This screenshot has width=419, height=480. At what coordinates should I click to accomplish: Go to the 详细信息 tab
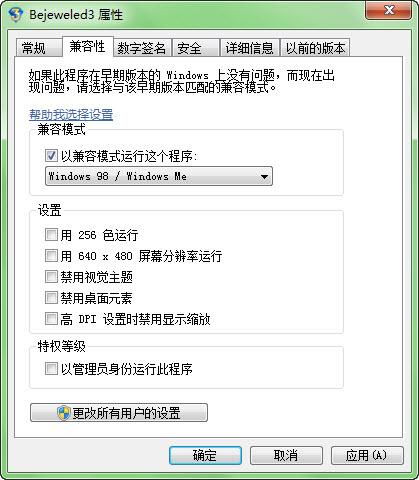[250, 48]
